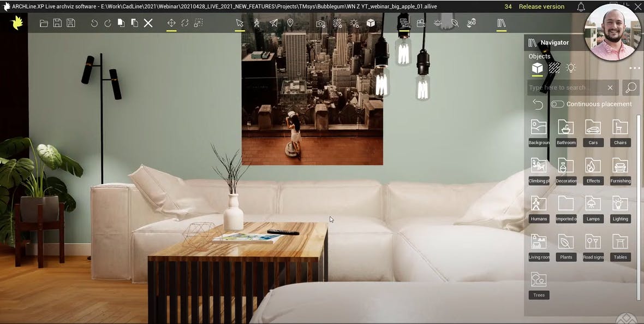644x324 pixels.
Task: Switch to the Lights bulb tab in Navigator
Action: [570, 68]
